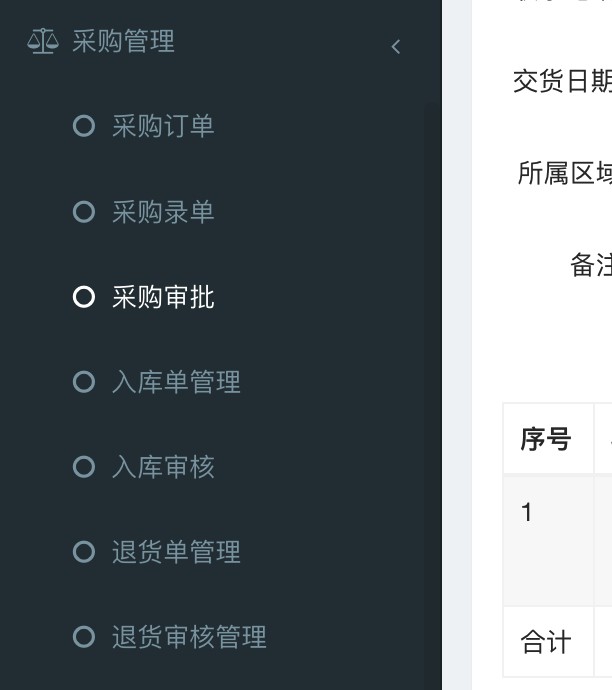612x690 pixels.
Task: Open the 退货单管理 menu entry
Action: click(x=176, y=552)
